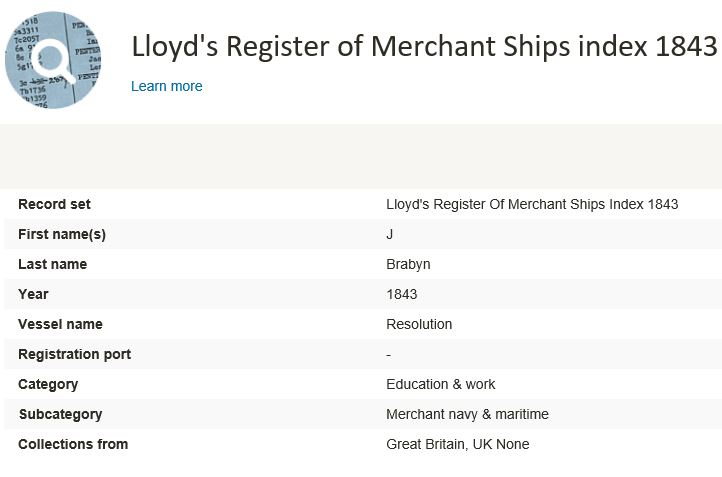Click the year value 1843
Image resolution: width=722 pixels, height=477 pixels.
[x=402, y=294]
